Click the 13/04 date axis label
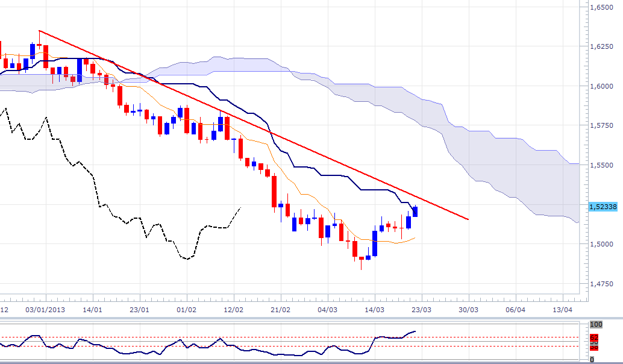Screen dimensions: 623x364 [562, 309]
